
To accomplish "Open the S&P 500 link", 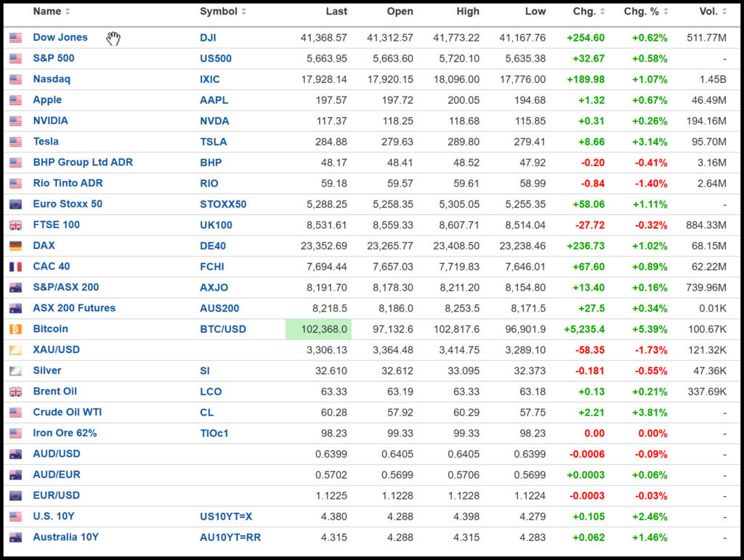I will (54, 58).
